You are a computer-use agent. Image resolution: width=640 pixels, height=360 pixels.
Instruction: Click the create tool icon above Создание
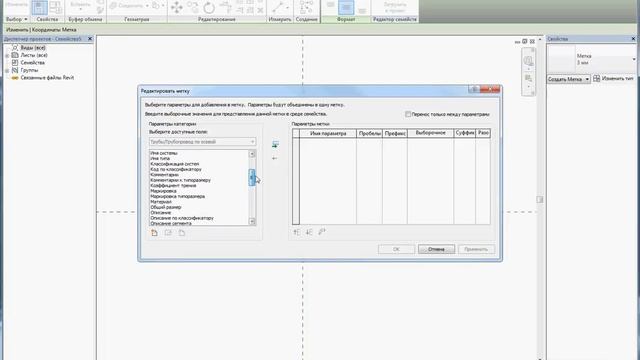tap(306, 7)
